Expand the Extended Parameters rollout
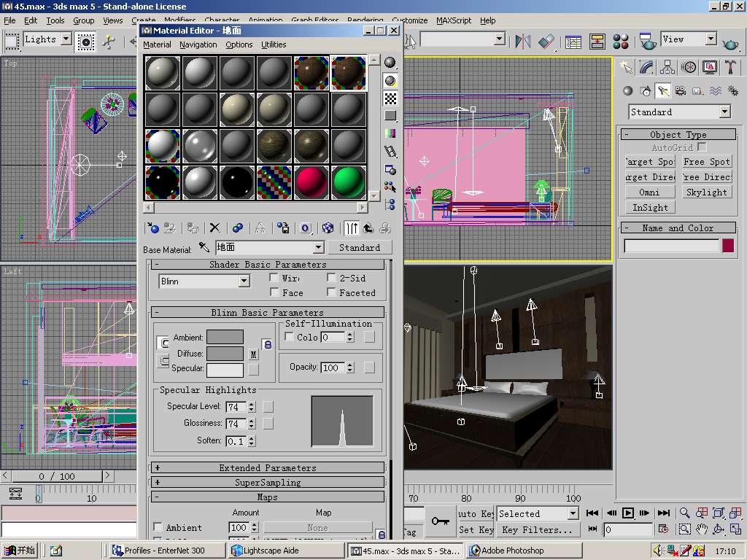The height and width of the screenshot is (560, 747). pyautogui.click(x=268, y=468)
